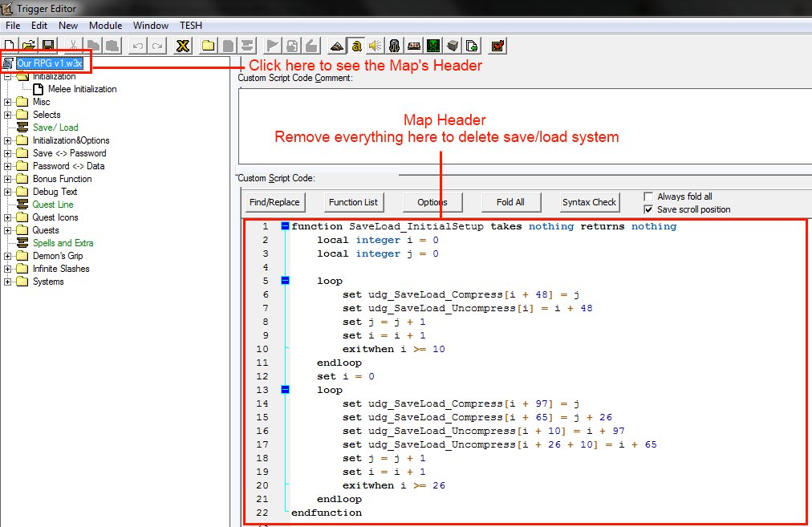Click the Open folder toolbar icon
Image resolution: width=812 pixels, height=527 pixels.
[28, 46]
